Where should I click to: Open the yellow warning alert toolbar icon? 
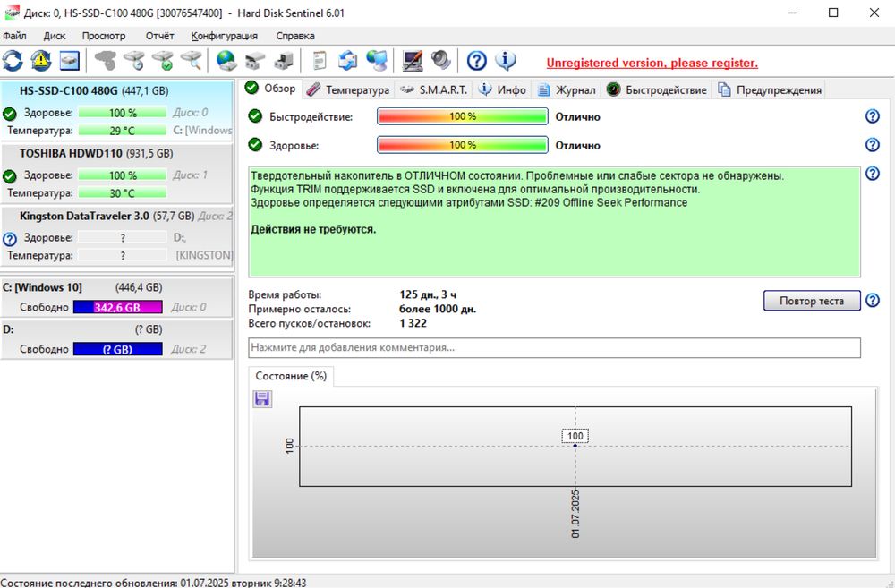[41, 61]
